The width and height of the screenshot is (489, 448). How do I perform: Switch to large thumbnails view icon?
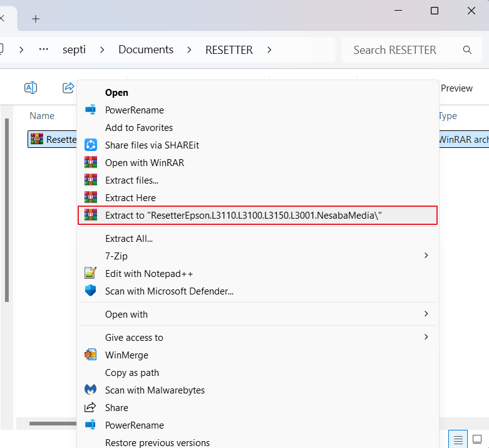pyautogui.click(x=477, y=439)
